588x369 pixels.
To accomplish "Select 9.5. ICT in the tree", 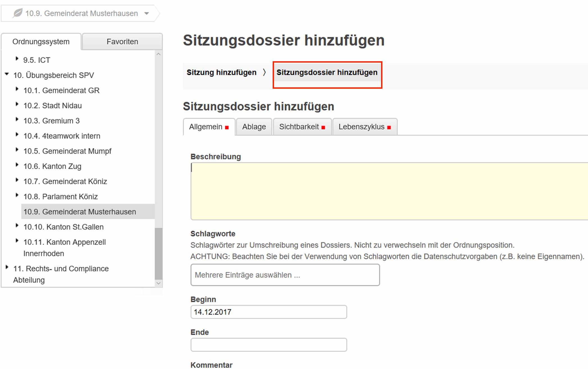I will click(37, 60).
